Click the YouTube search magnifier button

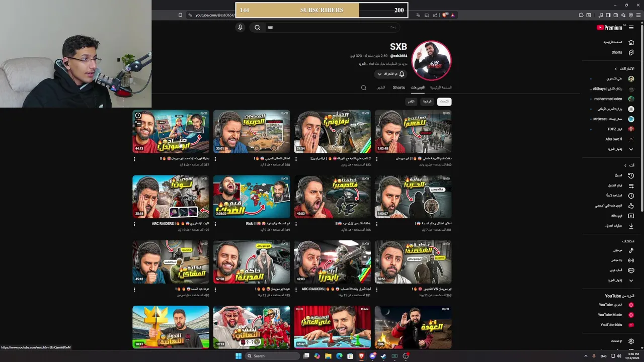[257, 27]
